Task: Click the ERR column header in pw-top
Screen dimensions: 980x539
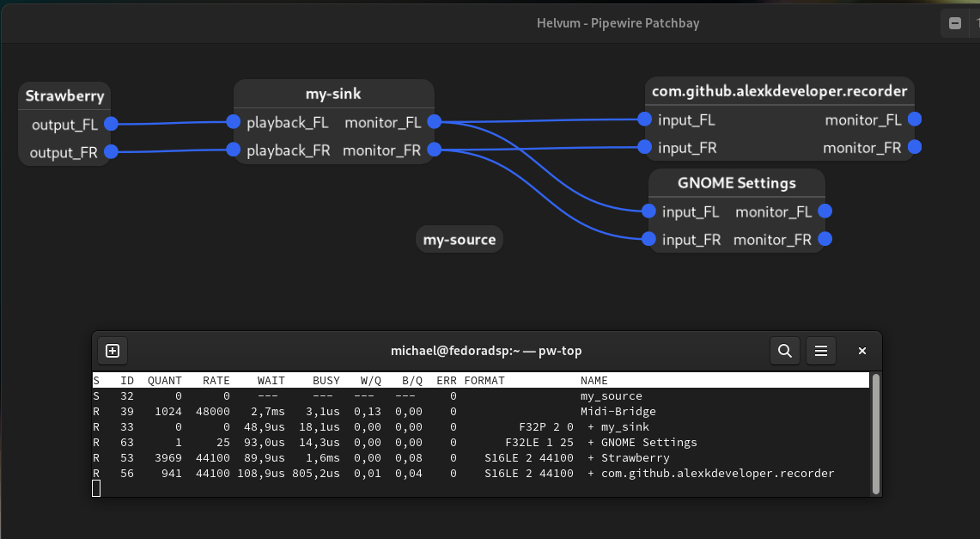Action: (x=447, y=381)
